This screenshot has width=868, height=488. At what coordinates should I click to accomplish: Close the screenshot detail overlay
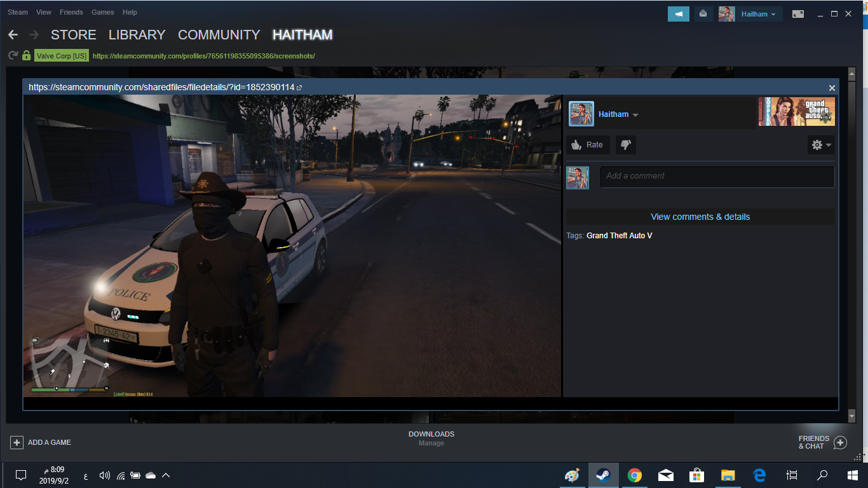pyautogui.click(x=832, y=88)
